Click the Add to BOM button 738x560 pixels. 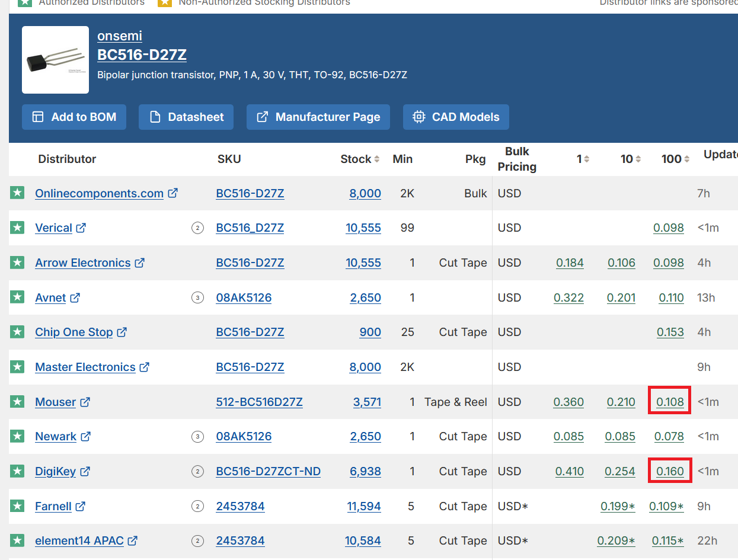74,117
